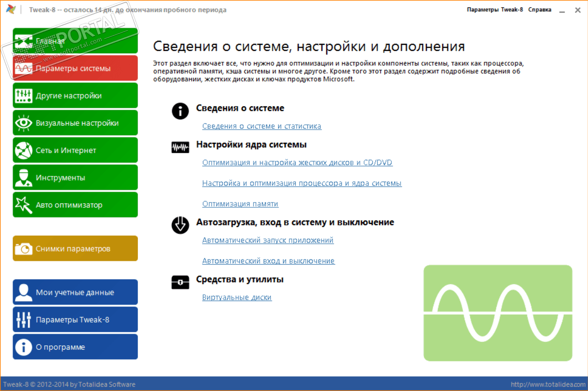This screenshot has height=391, width=588.
Task: Click the info circle icon beside Сведения о системе
Action: [x=180, y=111]
